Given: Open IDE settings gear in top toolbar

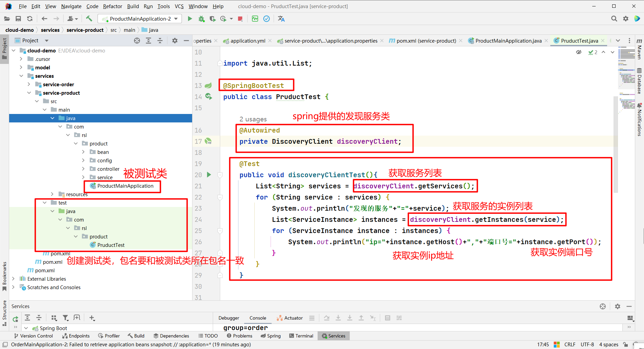Looking at the screenshot, I should 626,19.
